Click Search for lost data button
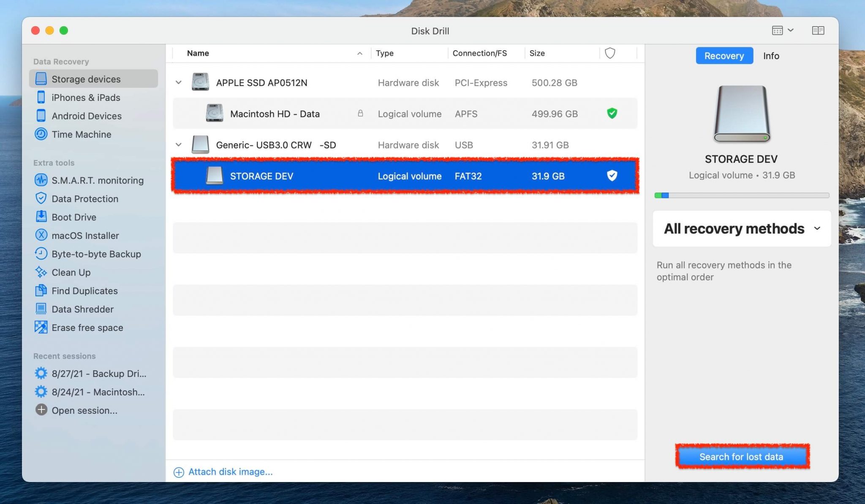Viewport: 865px width, 504px height. click(x=742, y=456)
